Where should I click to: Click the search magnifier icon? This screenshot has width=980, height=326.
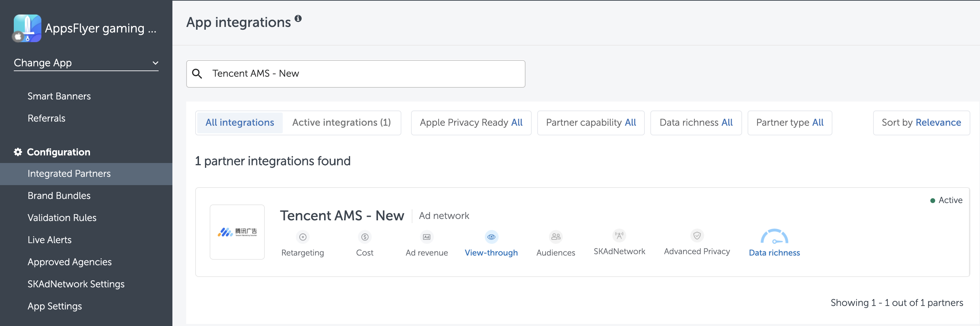[197, 74]
